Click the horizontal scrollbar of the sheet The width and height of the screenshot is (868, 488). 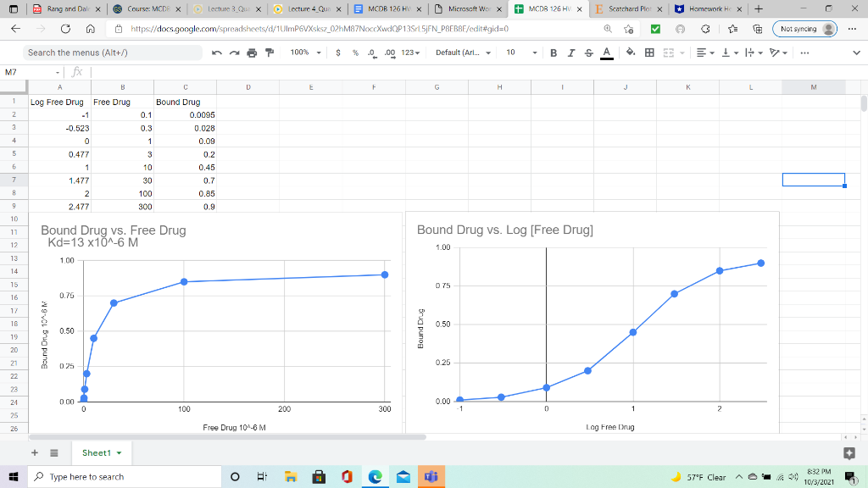pos(227,437)
